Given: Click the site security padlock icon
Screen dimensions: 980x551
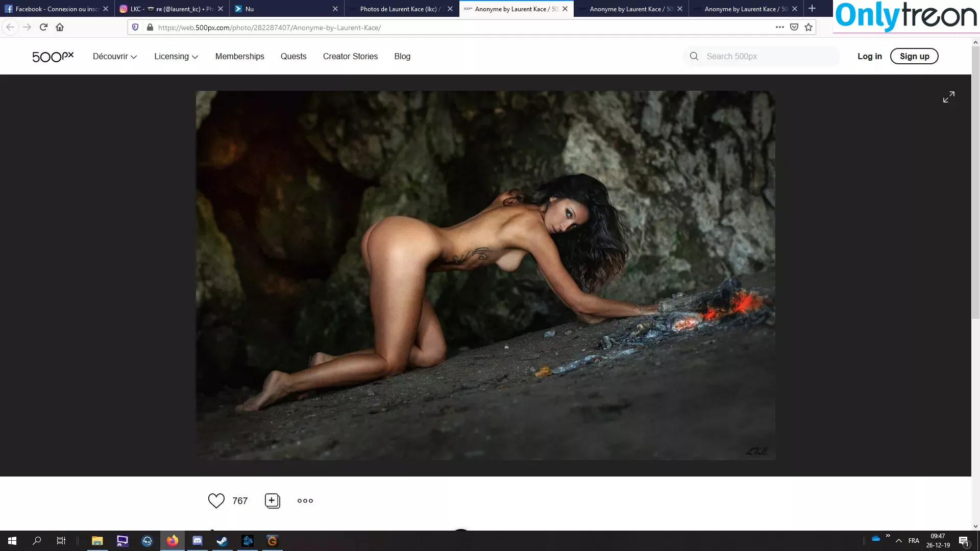Looking at the screenshot, I should (150, 27).
